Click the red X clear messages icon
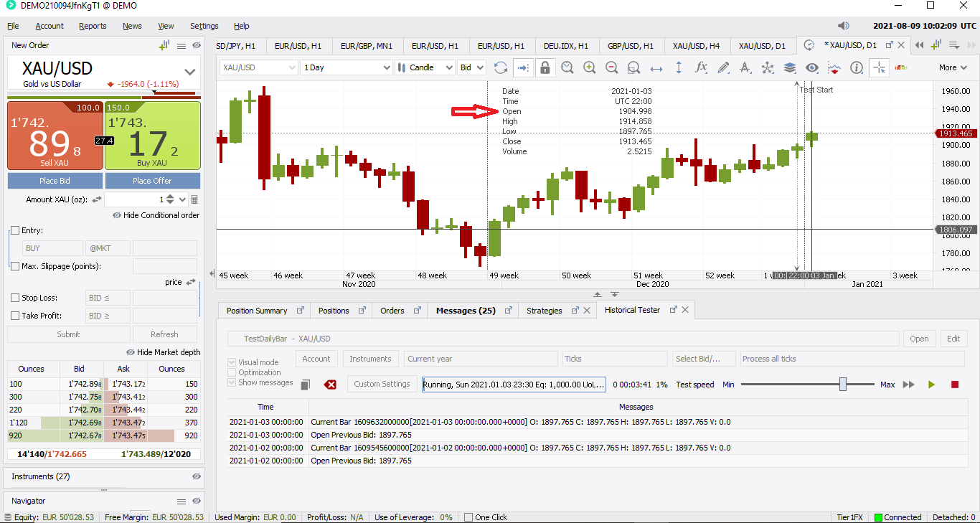 coord(330,385)
